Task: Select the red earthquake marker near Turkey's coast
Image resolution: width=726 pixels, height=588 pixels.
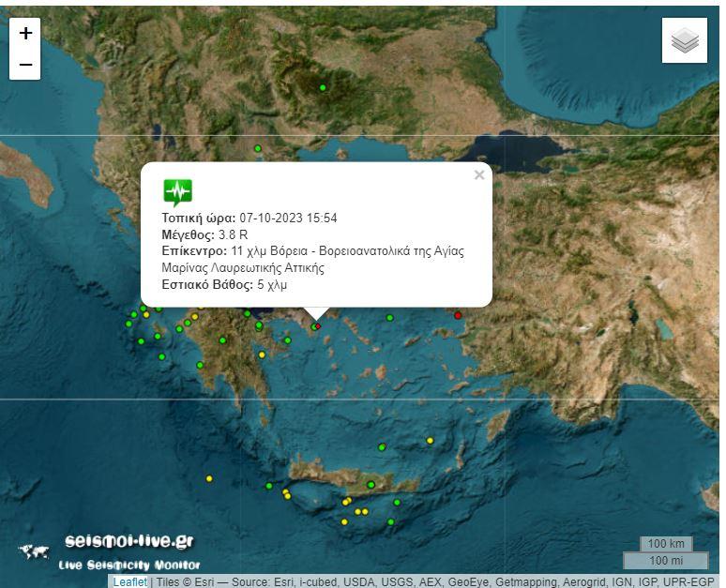Action: point(459,315)
